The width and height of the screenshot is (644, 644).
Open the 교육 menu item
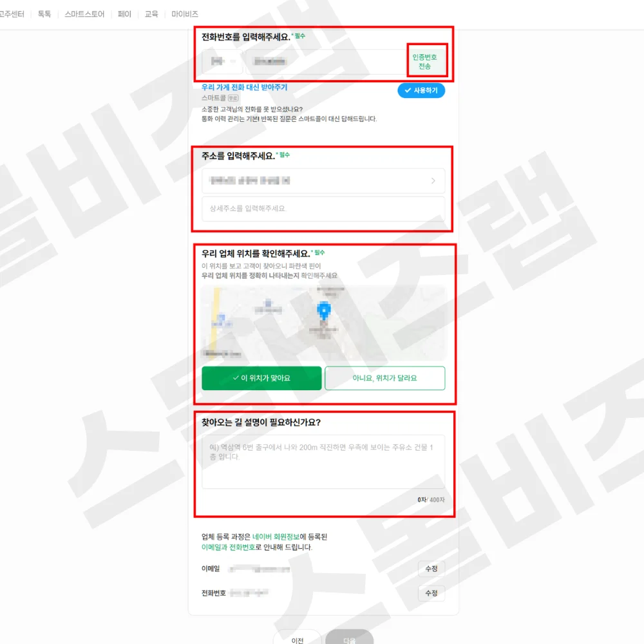[x=151, y=14]
